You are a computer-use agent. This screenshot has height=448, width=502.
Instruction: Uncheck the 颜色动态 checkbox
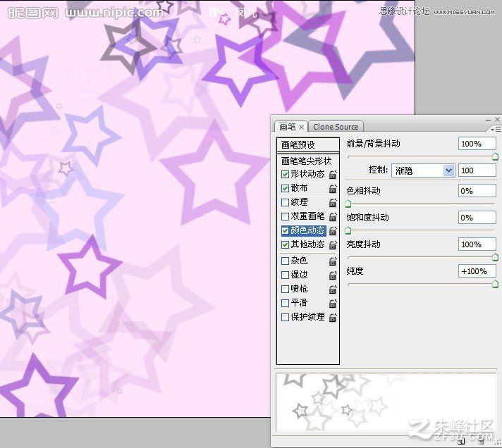pyautogui.click(x=285, y=230)
